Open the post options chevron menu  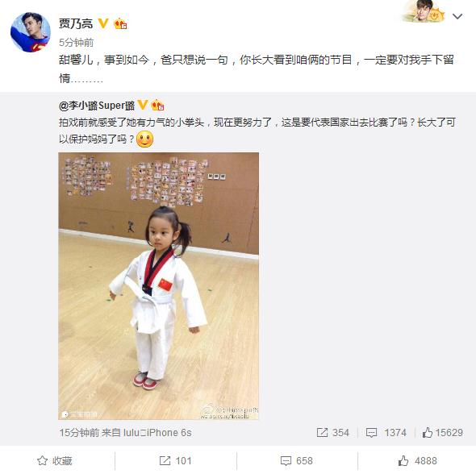457,16
